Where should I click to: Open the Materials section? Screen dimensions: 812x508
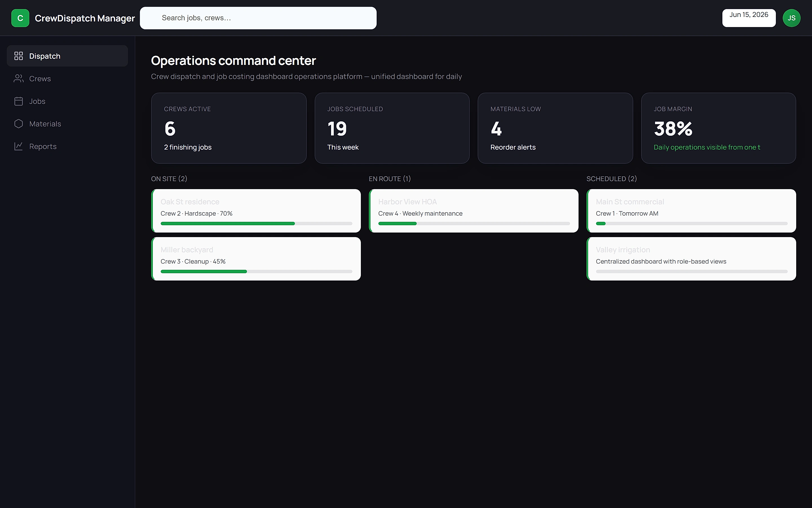click(x=67, y=124)
